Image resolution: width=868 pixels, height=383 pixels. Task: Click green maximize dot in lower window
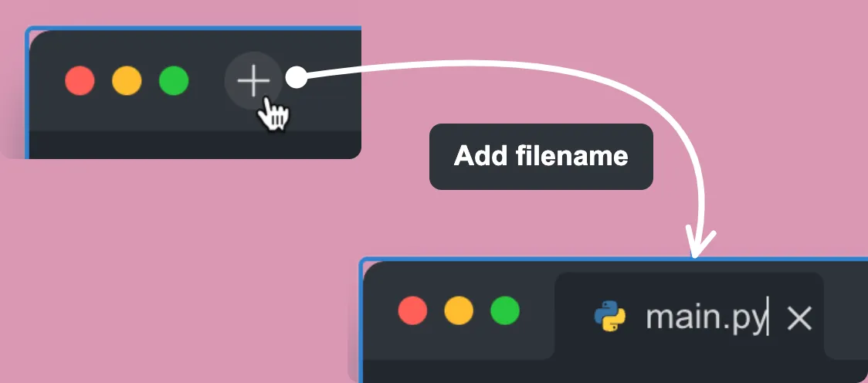[x=505, y=310]
